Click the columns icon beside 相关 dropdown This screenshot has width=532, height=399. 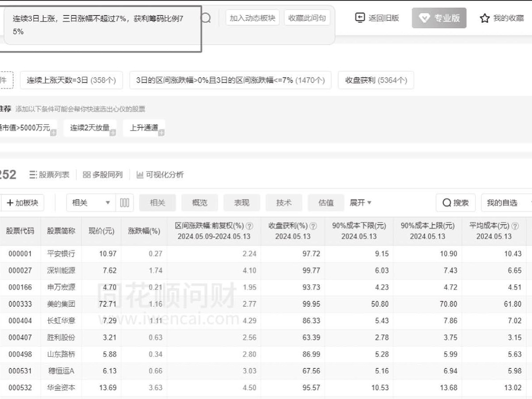click(x=125, y=203)
